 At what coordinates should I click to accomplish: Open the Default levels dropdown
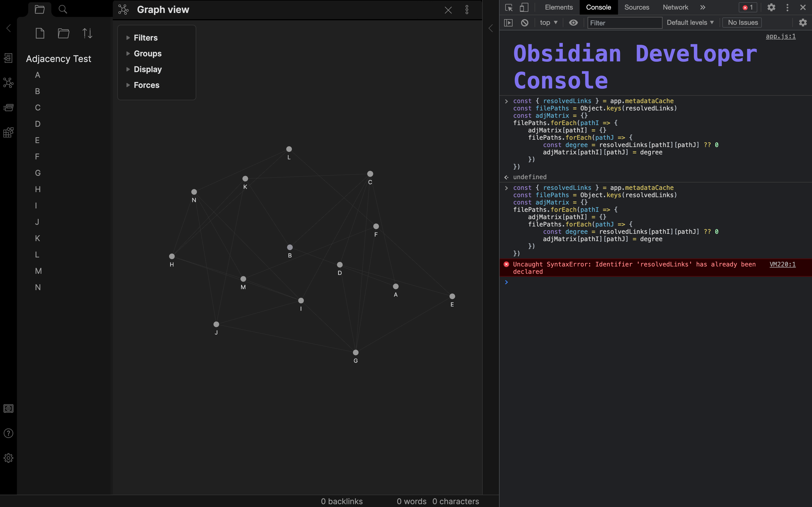tap(690, 23)
